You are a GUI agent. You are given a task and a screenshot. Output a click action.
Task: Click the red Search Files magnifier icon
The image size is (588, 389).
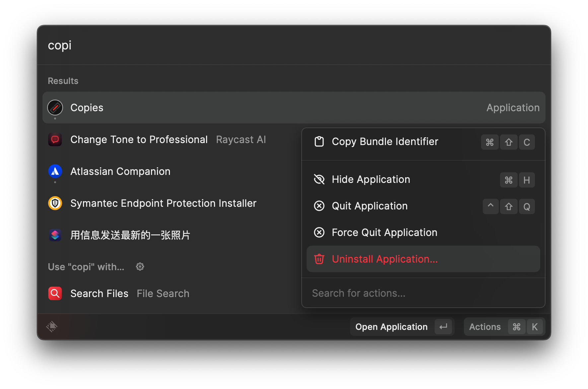[x=55, y=293]
